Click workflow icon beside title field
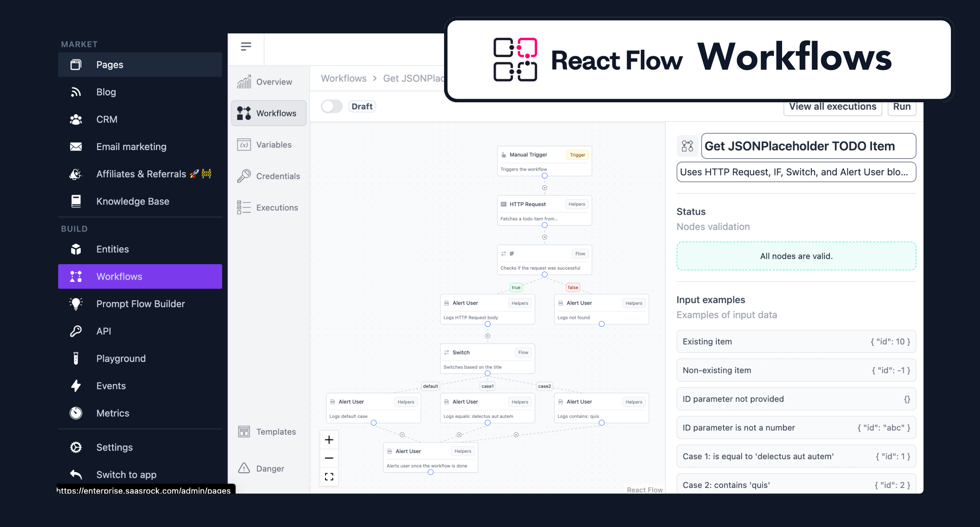The height and width of the screenshot is (527, 980). point(688,146)
